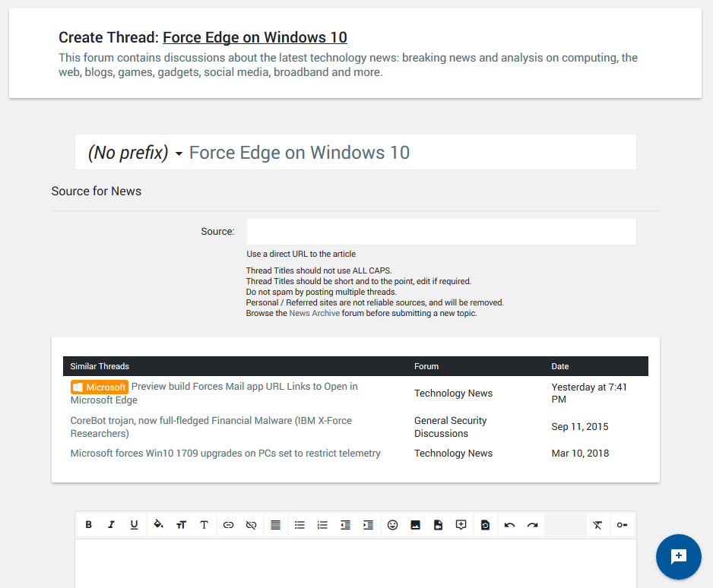The width and height of the screenshot is (713, 588).
Task: Click 'General Security Discussions' forum cell
Action: [450, 427]
